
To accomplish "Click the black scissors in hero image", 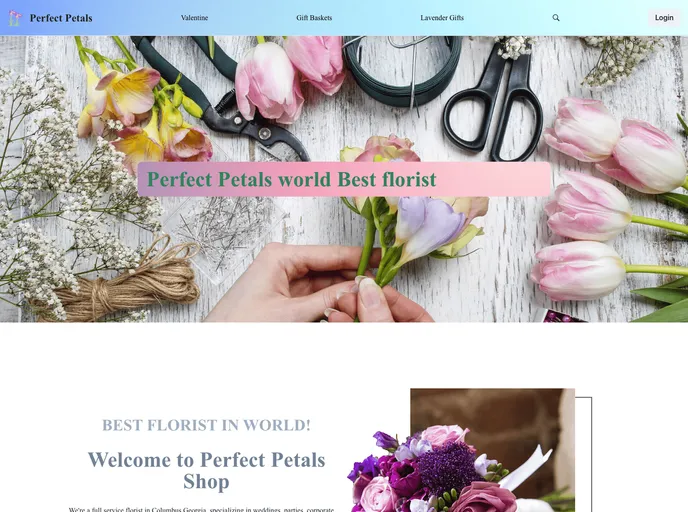I will point(496,103).
